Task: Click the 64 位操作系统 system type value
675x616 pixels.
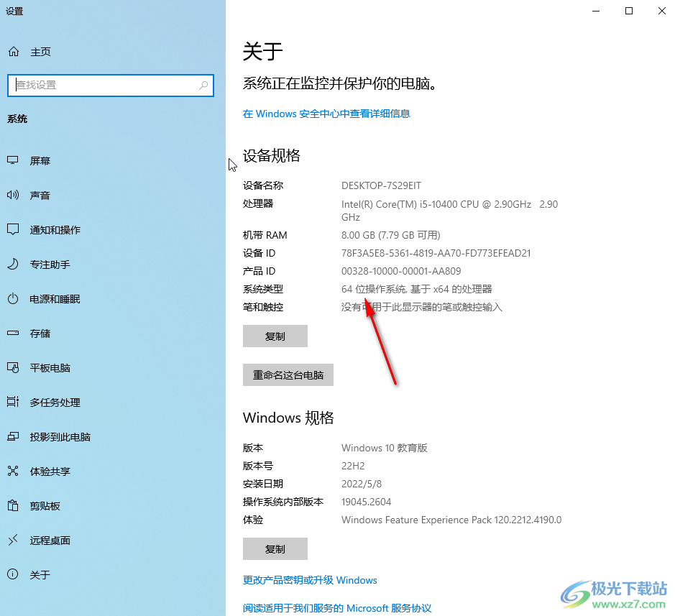Action: pyautogui.click(x=417, y=289)
